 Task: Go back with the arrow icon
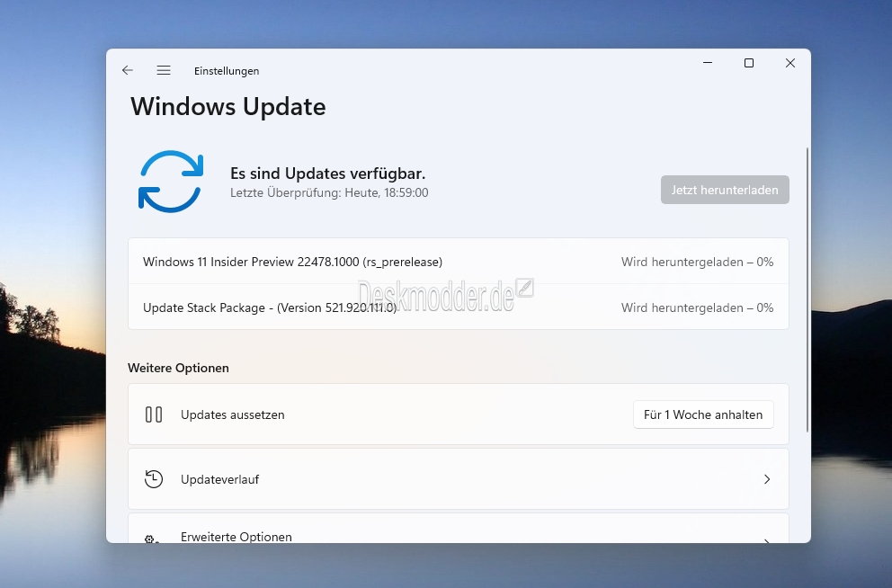click(128, 70)
